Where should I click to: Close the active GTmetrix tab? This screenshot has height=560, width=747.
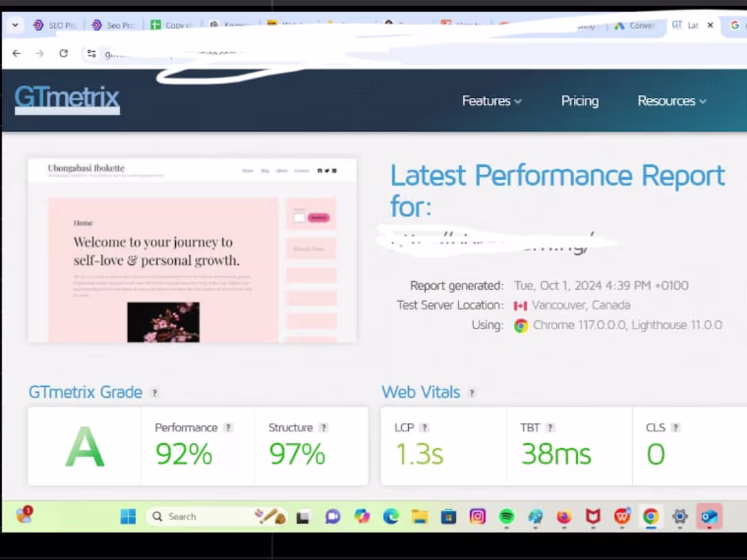pos(710,24)
